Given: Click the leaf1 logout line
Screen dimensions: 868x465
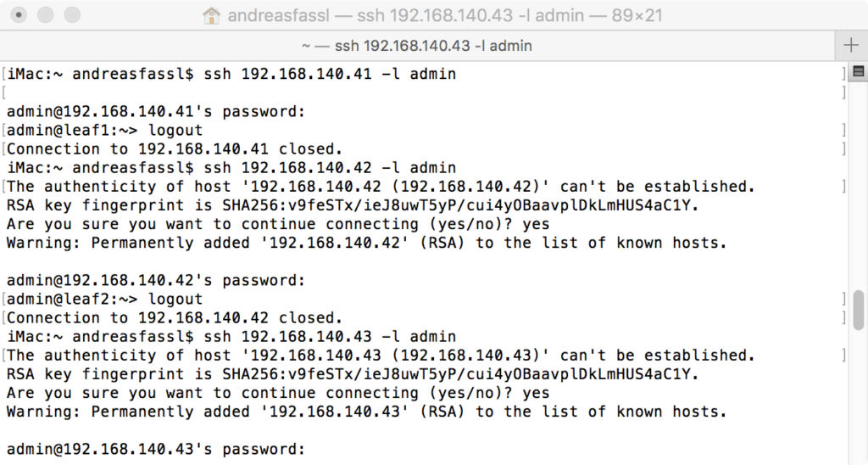Looking at the screenshot, I should pyautogui.click(x=104, y=130).
